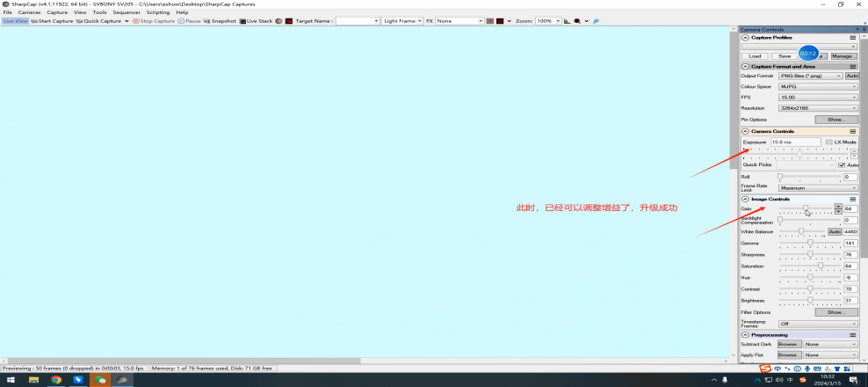Click the Start Capture toolbar button
Image resolution: width=868 pixels, height=387 pixels.
coord(52,20)
